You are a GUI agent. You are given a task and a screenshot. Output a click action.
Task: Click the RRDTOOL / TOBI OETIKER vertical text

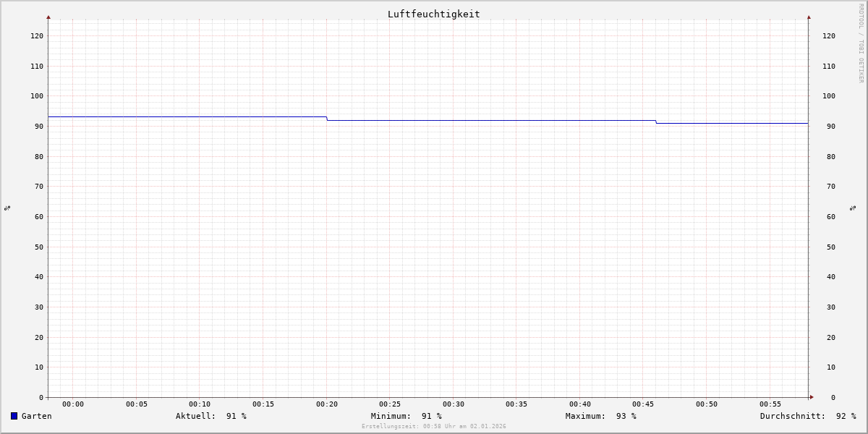pos(861,43)
